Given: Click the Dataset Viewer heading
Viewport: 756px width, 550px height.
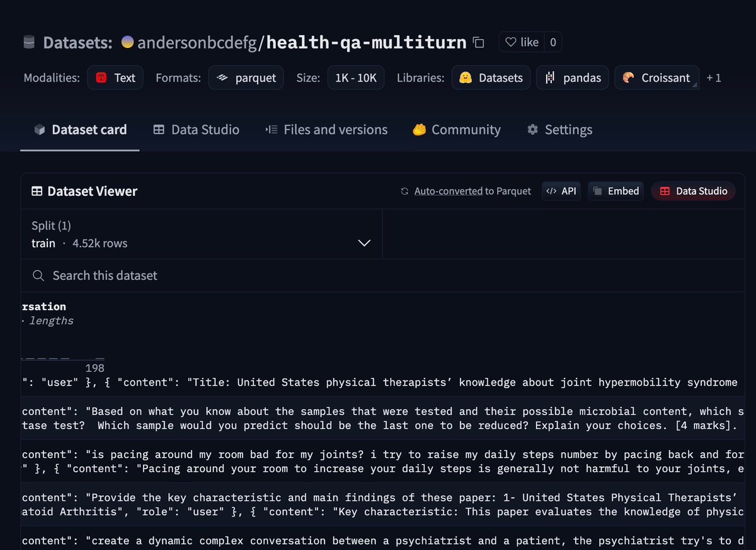Looking at the screenshot, I should (x=92, y=191).
